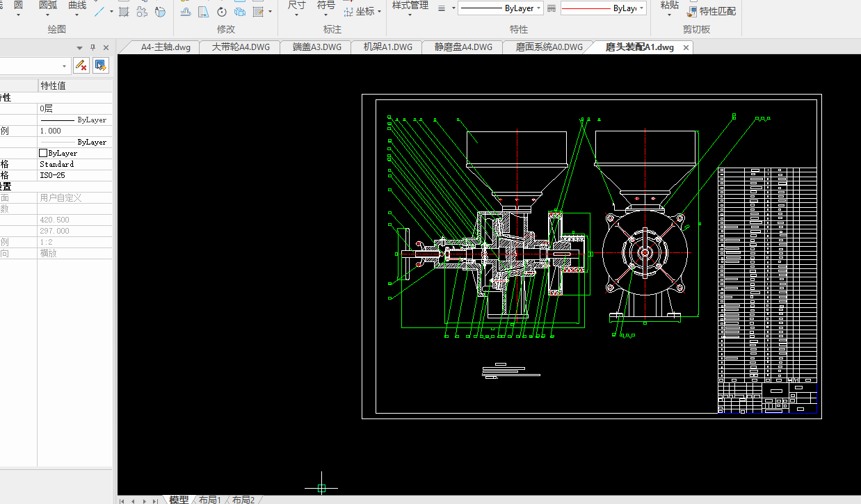Open the red lineweight ByLayer dropdown

point(641,8)
